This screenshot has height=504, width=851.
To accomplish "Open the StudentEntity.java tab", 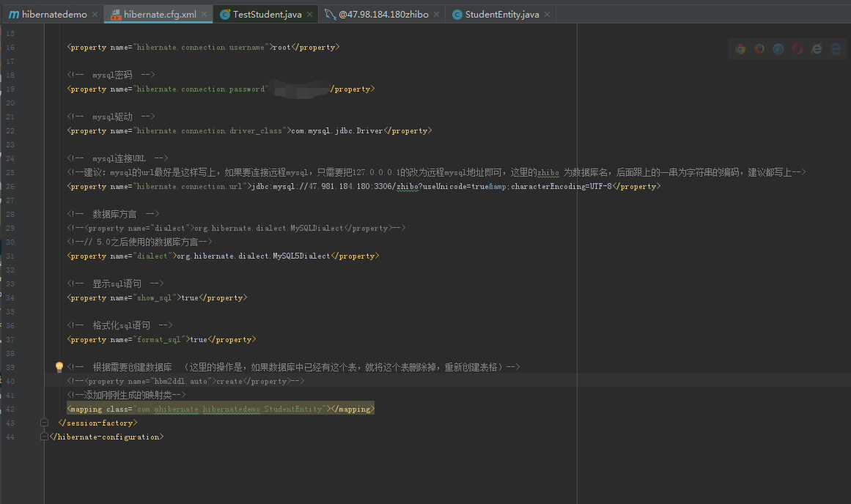I will pos(502,15).
